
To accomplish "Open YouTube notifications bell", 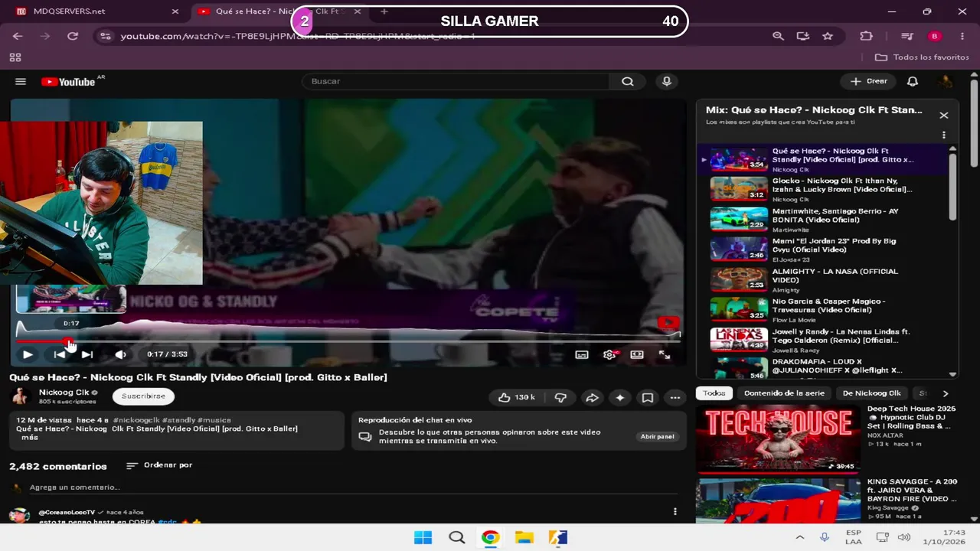I will pyautogui.click(x=913, y=81).
